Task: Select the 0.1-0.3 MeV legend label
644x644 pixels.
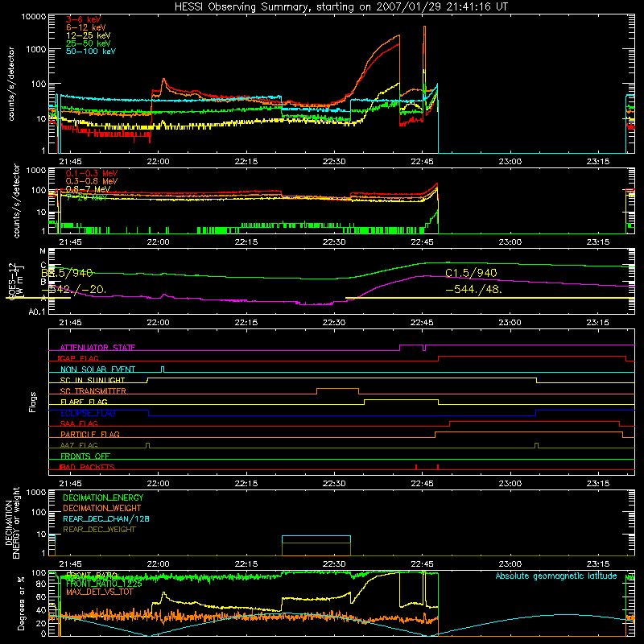Action: [x=92, y=173]
